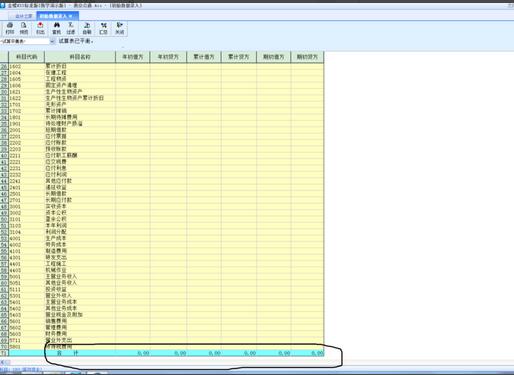Expand the currency selection dropdown arrow
The height and width of the screenshot is (375, 514).
(x=52, y=41)
